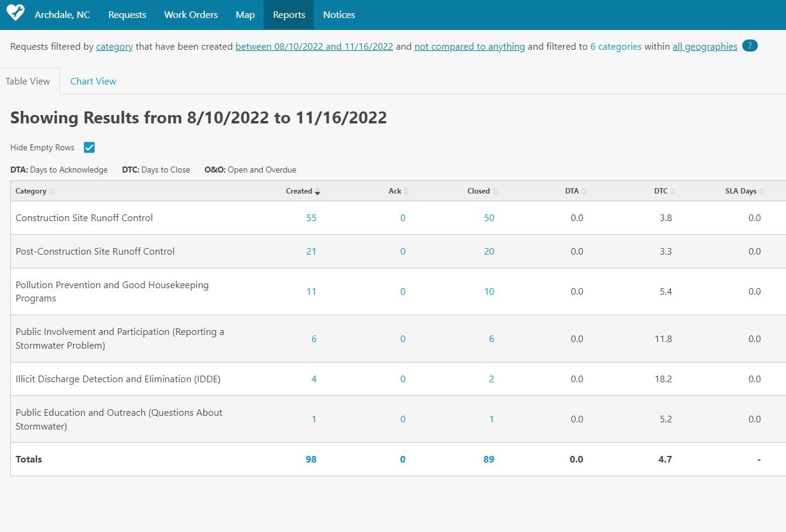Open the all geographies filter
This screenshot has height=532, width=786.
[x=705, y=47]
